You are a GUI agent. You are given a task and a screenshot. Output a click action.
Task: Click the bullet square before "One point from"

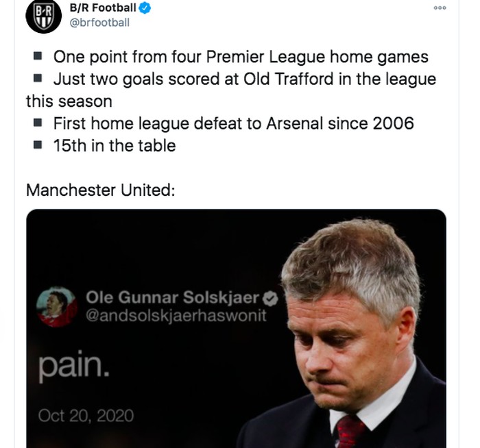click(x=39, y=57)
